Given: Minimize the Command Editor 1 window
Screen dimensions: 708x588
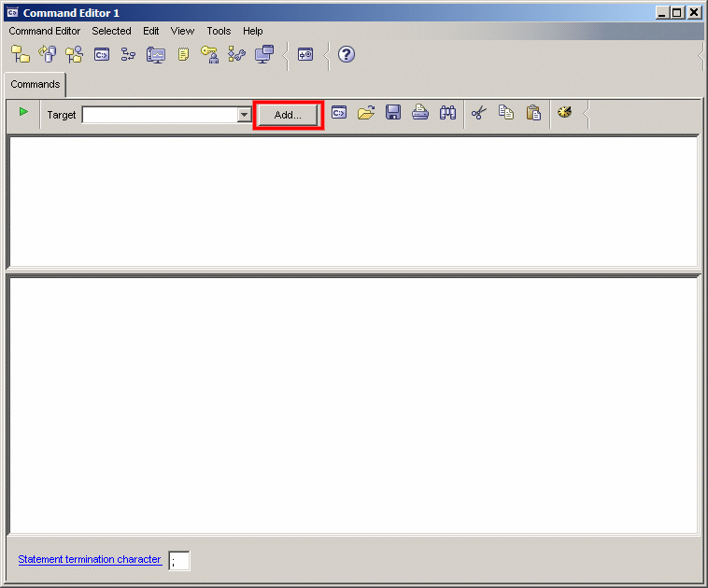Looking at the screenshot, I should [662, 13].
